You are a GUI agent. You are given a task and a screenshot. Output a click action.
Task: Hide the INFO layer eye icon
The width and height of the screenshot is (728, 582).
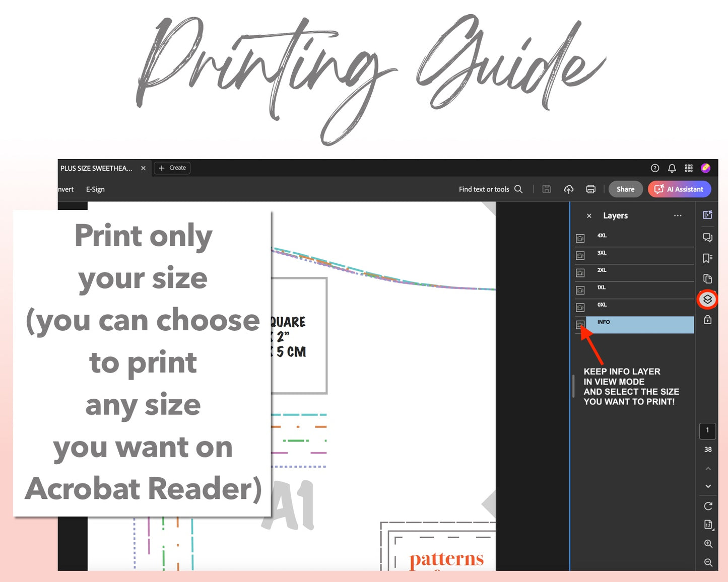point(580,325)
